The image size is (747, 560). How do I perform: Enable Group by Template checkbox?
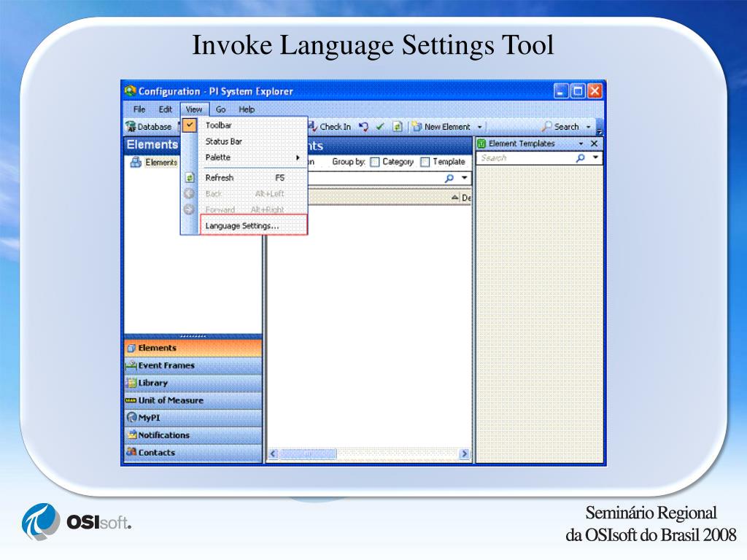[x=425, y=163]
